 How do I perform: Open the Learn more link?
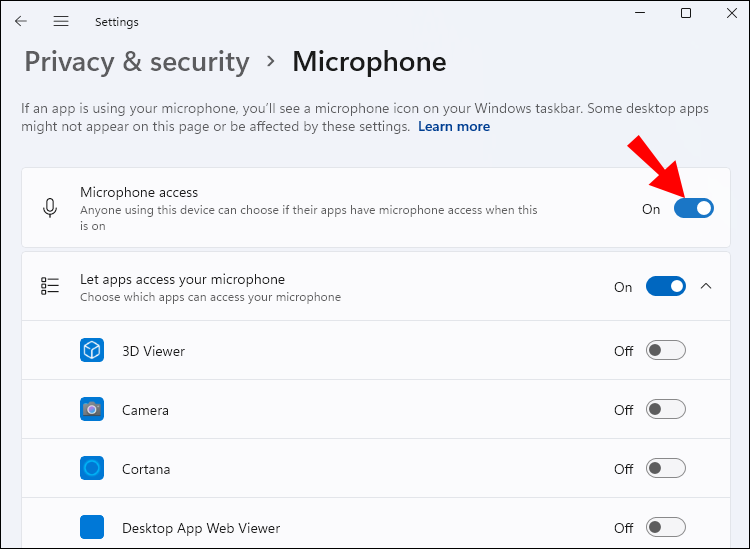click(x=454, y=127)
